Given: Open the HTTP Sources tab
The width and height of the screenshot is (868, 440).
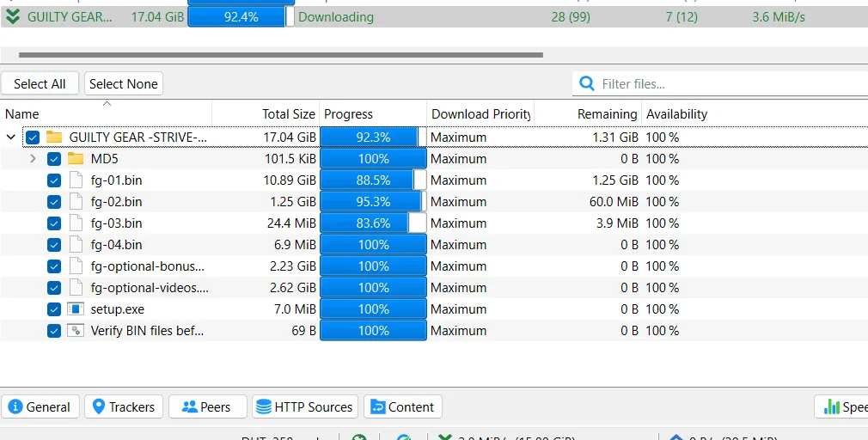Looking at the screenshot, I should 305,406.
